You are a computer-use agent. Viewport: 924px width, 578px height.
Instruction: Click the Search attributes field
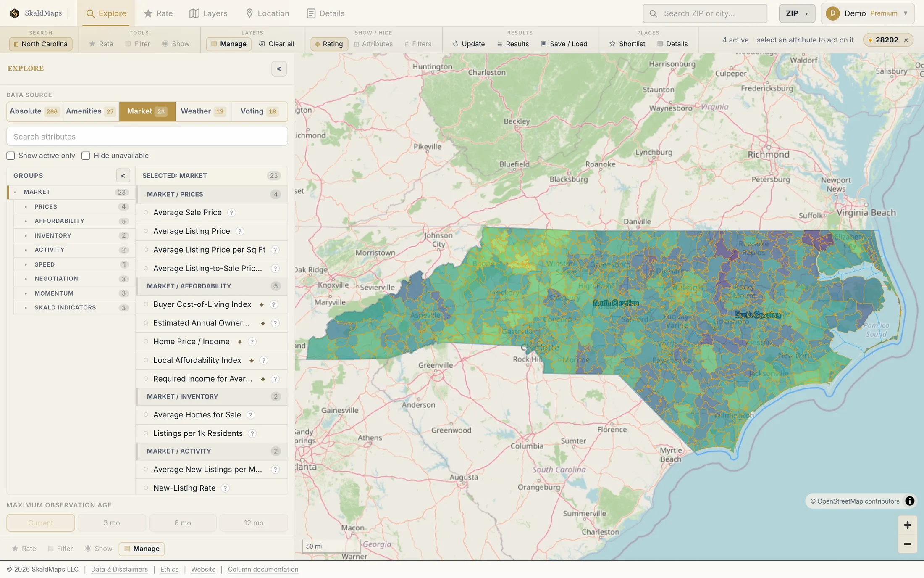[147, 137]
